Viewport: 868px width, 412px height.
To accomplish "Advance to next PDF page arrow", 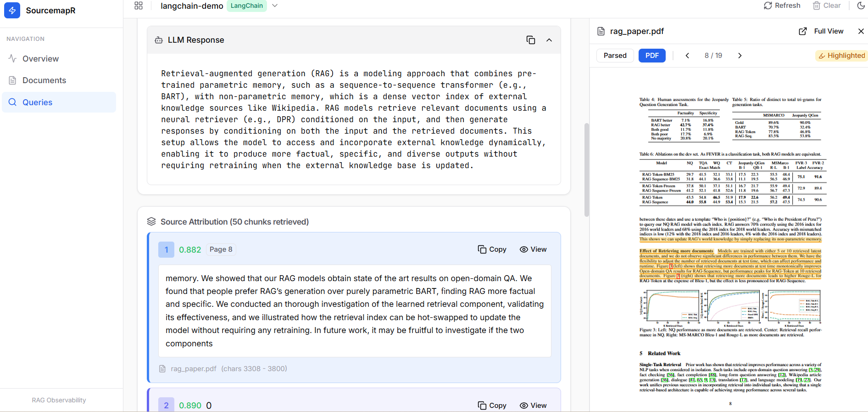I will 740,56.
